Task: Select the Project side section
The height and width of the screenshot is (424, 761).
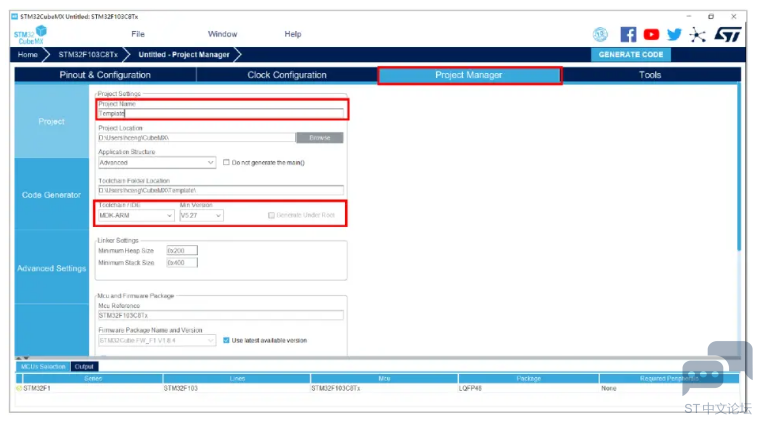Action: [x=51, y=121]
